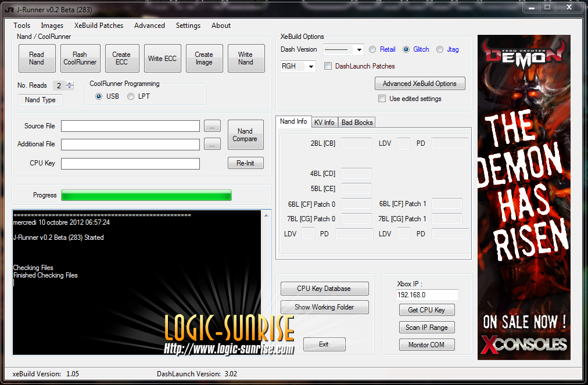Click Create ECC button
The width and height of the screenshot is (588, 385).
click(x=121, y=59)
